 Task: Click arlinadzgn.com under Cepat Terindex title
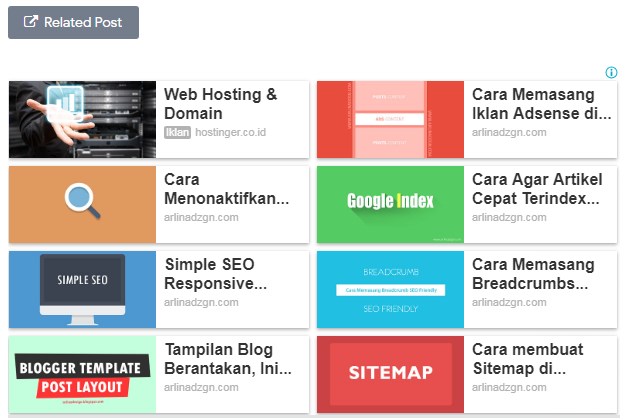coord(509,217)
